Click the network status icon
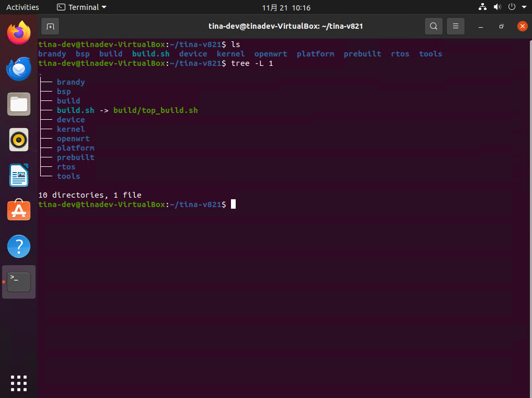Image resolution: width=532 pixels, height=398 pixels. [482, 7]
